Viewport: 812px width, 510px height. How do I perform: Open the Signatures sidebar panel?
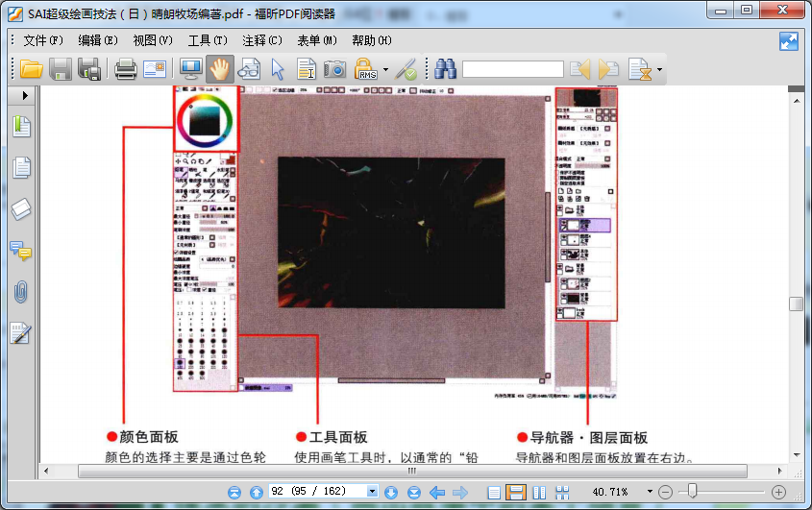pos(21,333)
